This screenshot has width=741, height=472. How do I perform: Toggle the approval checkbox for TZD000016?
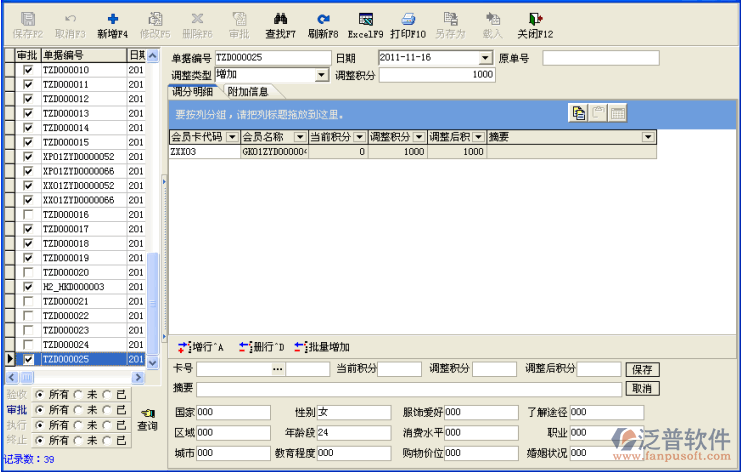(x=28, y=215)
